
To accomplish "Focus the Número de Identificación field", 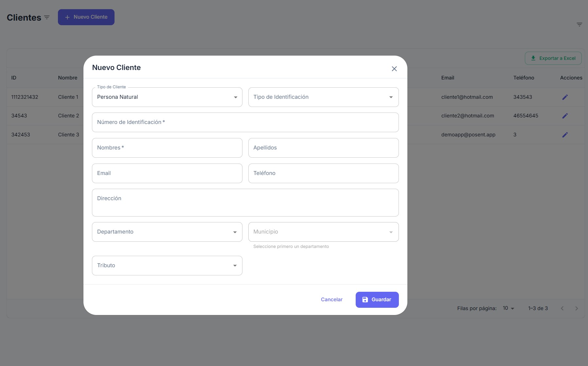I will [x=245, y=122].
